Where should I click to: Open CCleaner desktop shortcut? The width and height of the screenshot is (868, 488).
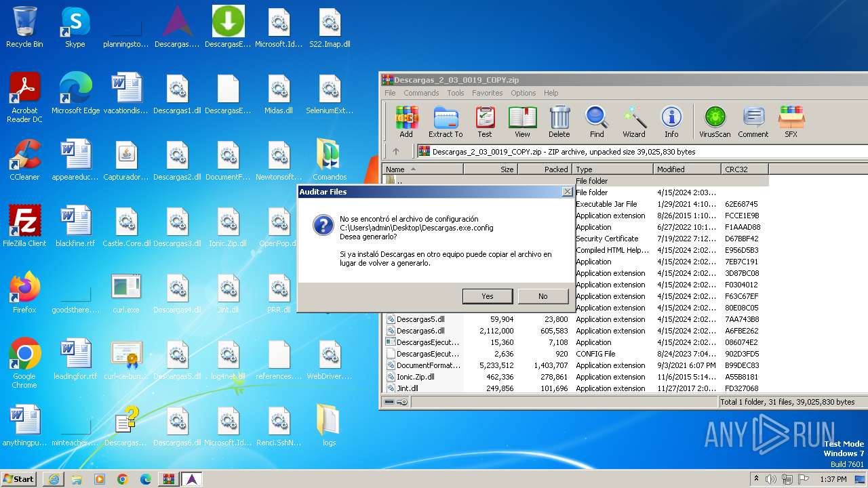24,160
